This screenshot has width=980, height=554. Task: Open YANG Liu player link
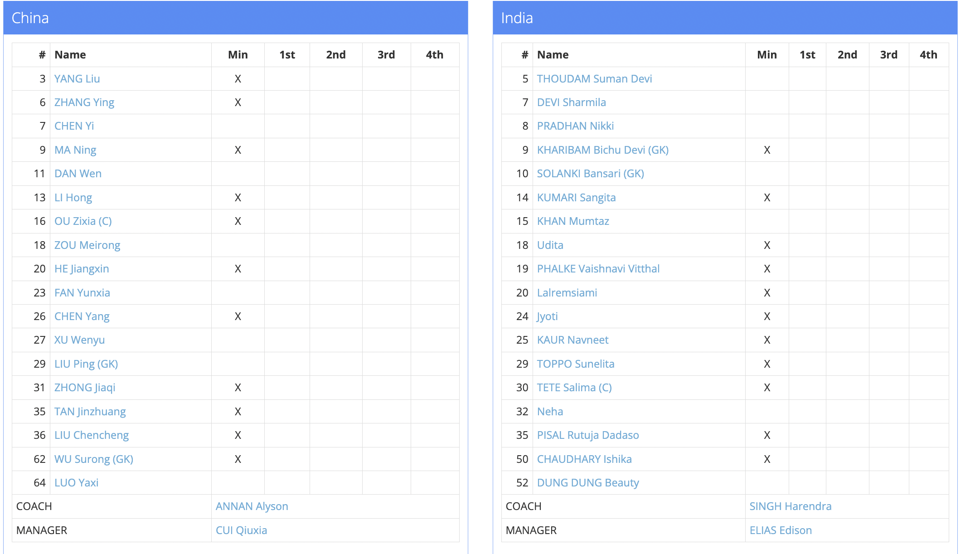[x=77, y=79]
